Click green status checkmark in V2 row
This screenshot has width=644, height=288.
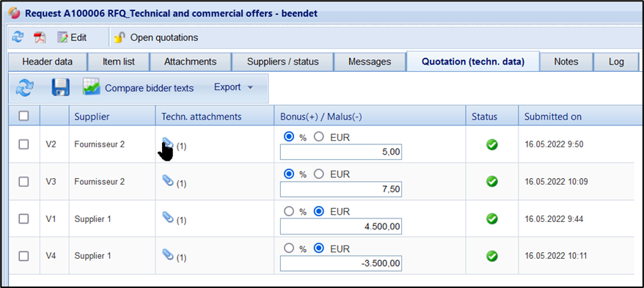coord(492,144)
